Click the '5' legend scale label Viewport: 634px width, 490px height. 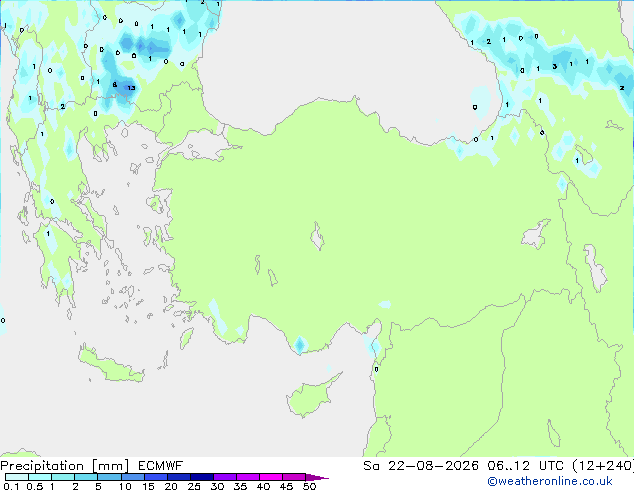pyautogui.click(x=98, y=486)
